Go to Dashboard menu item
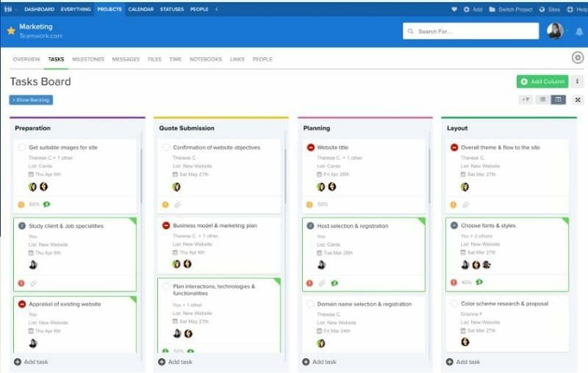 pyautogui.click(x=40, y=9)
